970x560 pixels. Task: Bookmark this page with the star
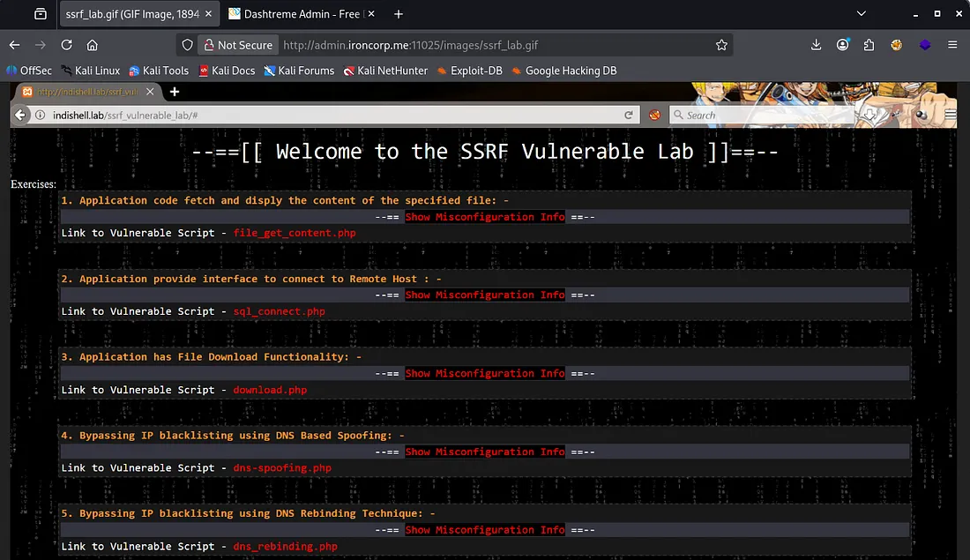pyautogui.click(x=721, y=45)
